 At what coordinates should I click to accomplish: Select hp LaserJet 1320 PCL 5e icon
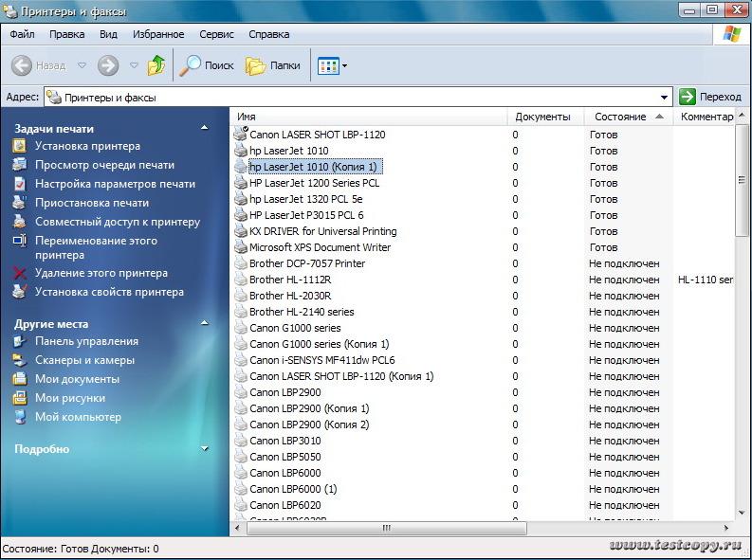241,199
